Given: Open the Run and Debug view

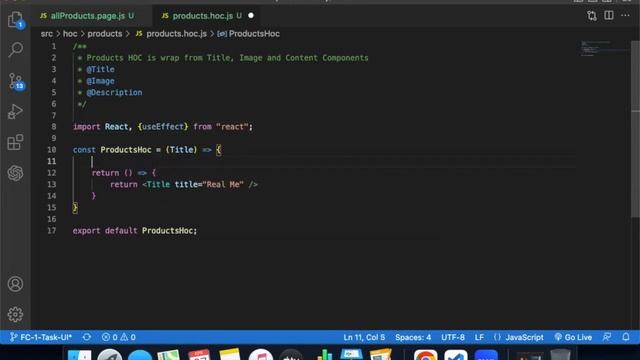Looking at the screenshot, I should point(16,111).
